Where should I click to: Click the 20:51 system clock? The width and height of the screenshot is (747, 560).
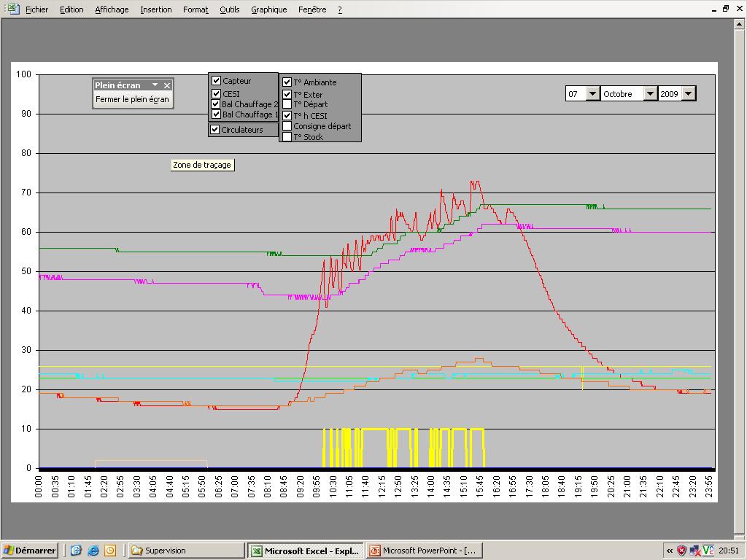(x=729, y=551)
